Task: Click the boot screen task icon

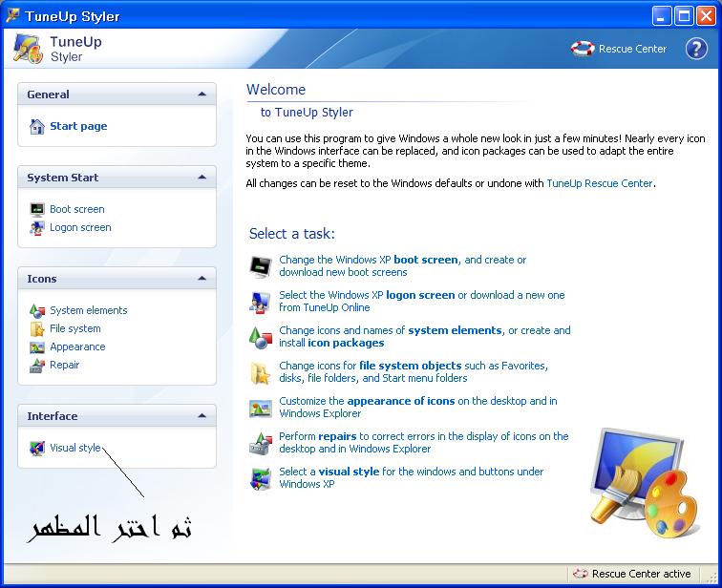Action: [261, 266]
